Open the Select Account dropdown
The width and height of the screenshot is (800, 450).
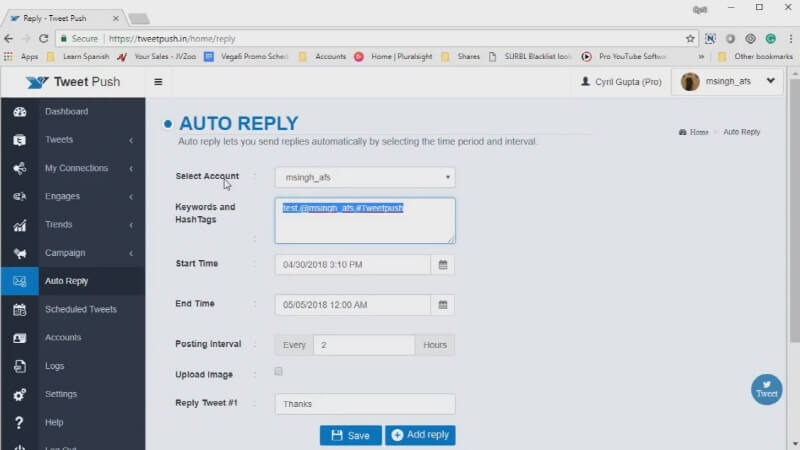coord(365,177)
